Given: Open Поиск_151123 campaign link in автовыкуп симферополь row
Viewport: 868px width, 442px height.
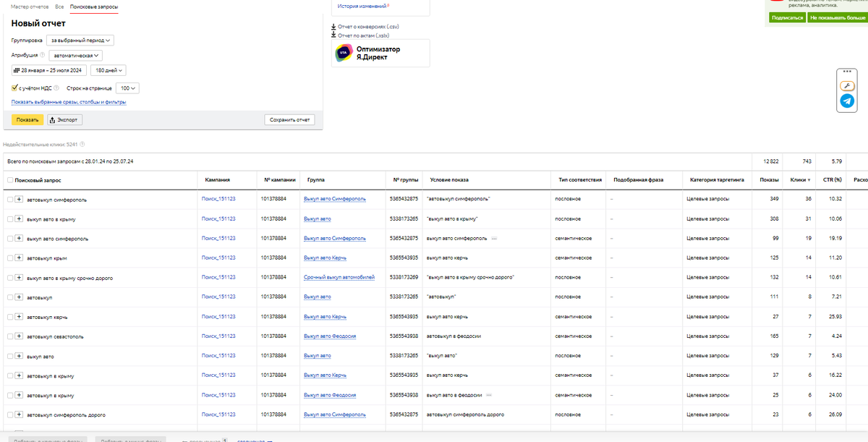Looking at the screenshot, I should [x=218, y=199].
